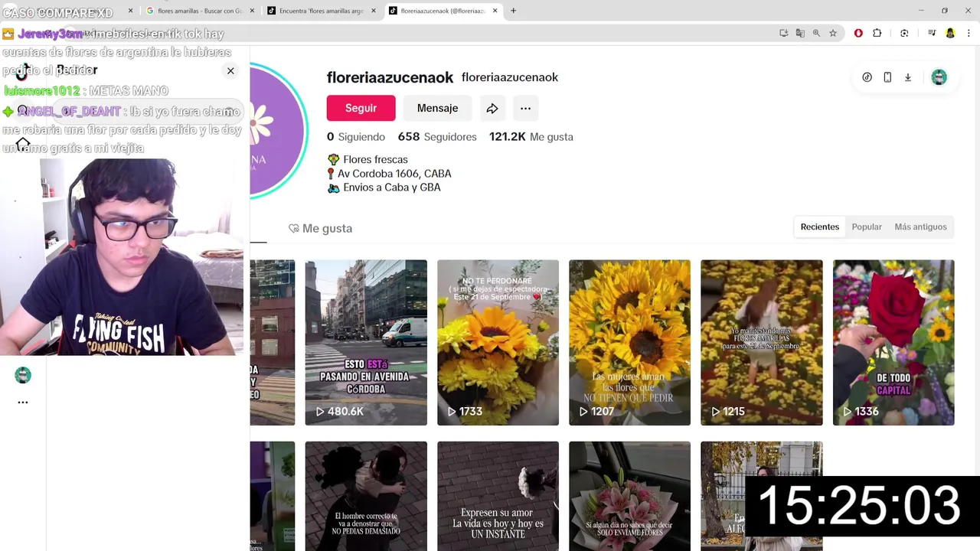
Task: Bookmark this page with the star icon
Action: click(833, 33)
